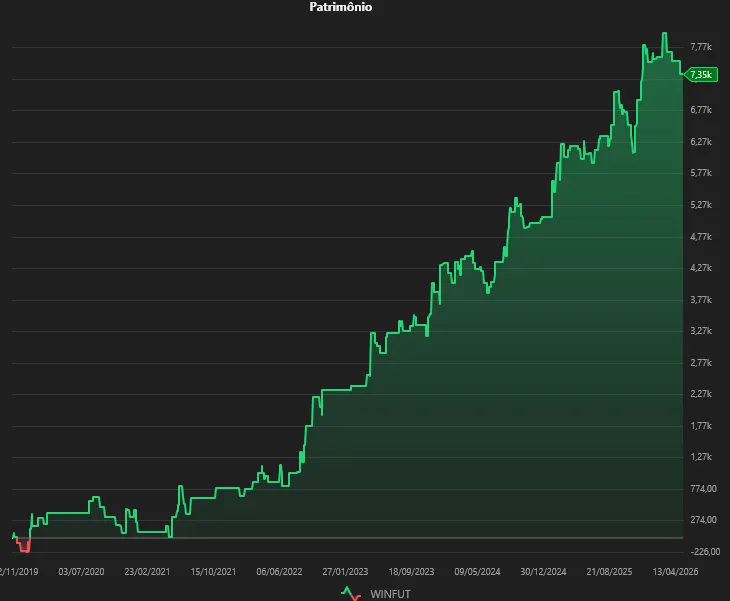Click the 274,00 y-axis label
The width and height of the screenshot is (730, 601).
704,520
